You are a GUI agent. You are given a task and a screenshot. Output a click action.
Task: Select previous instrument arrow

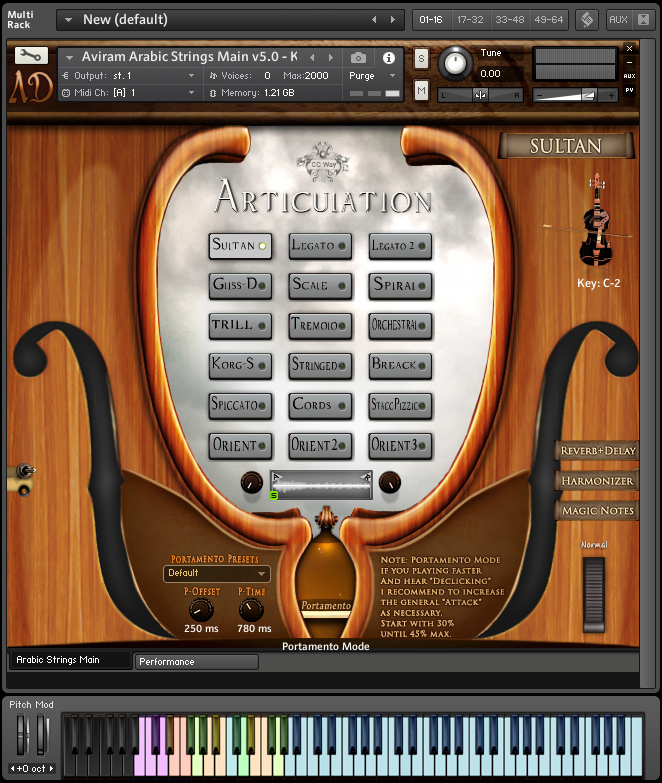[313, 57]
